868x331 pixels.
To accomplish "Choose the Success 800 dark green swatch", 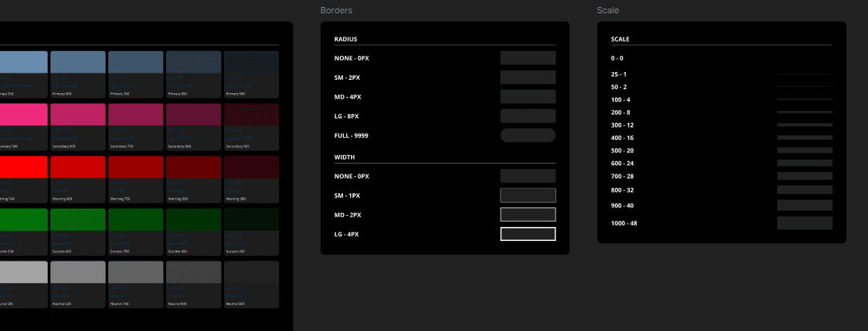I will tap(193, 219).
